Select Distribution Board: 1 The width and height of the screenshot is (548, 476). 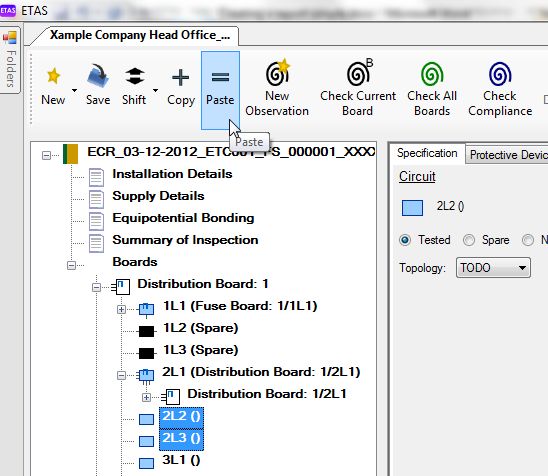[203, 284]
